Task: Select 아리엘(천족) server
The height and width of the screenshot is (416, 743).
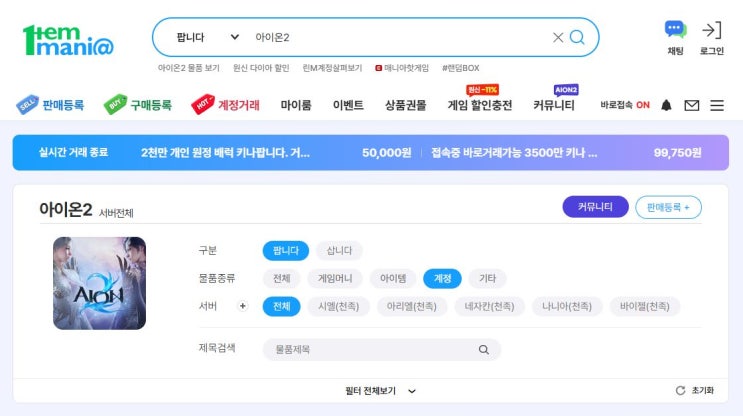Action: click(411, 307)
